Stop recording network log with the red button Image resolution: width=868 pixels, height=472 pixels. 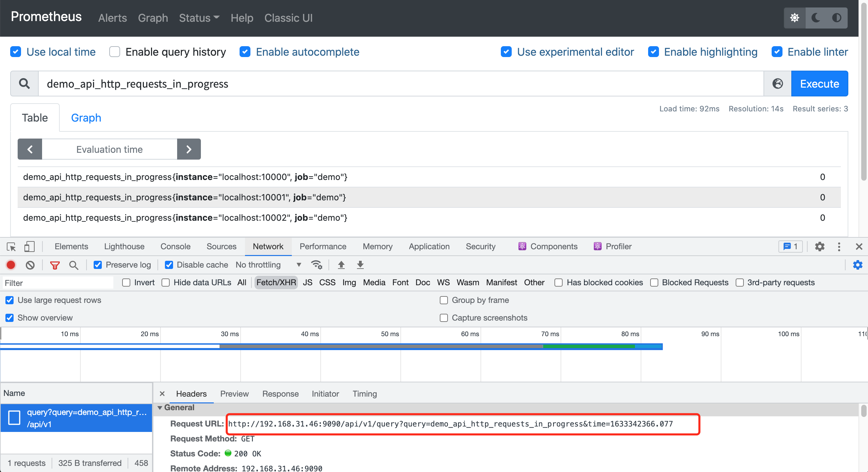pos(11,265)
